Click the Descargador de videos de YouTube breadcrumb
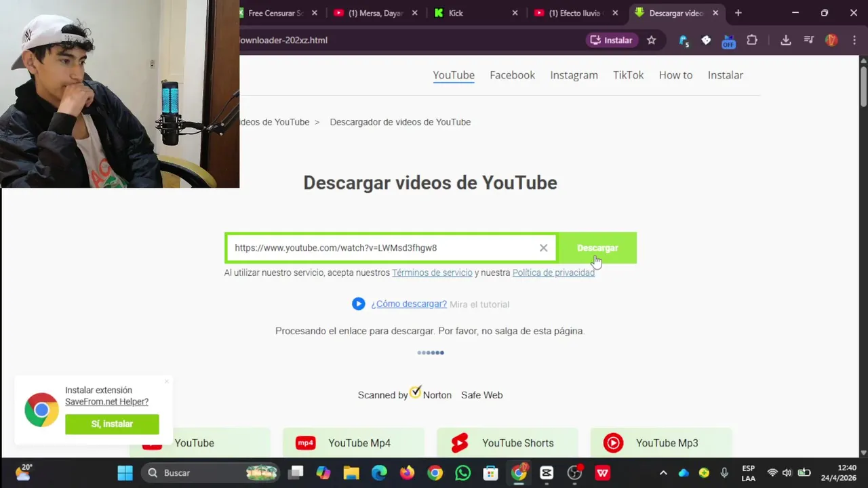868x488 pixels. click(x=400, y=122)
